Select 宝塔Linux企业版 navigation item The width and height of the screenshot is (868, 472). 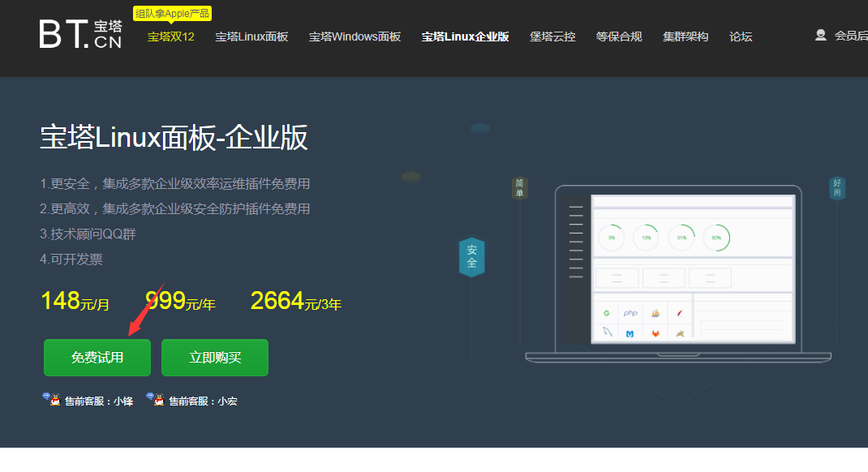point(465,37)
